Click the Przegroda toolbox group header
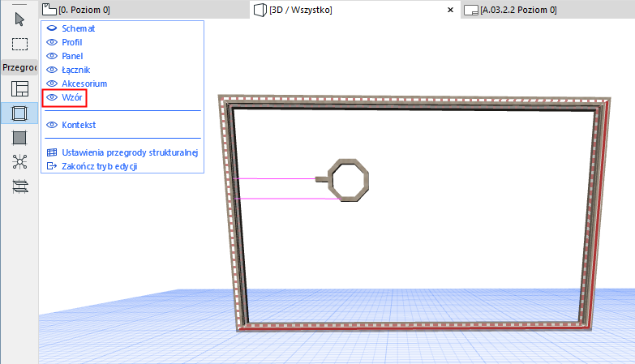This screenshot has width=635, height=364. pyautogui.click(x=19, y=67)
